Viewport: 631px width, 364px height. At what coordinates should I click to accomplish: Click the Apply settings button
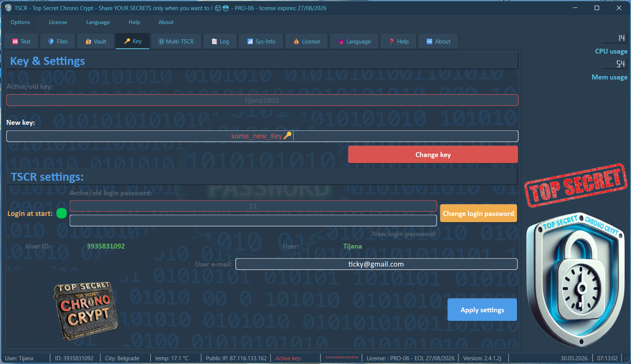tap(482, 310)
